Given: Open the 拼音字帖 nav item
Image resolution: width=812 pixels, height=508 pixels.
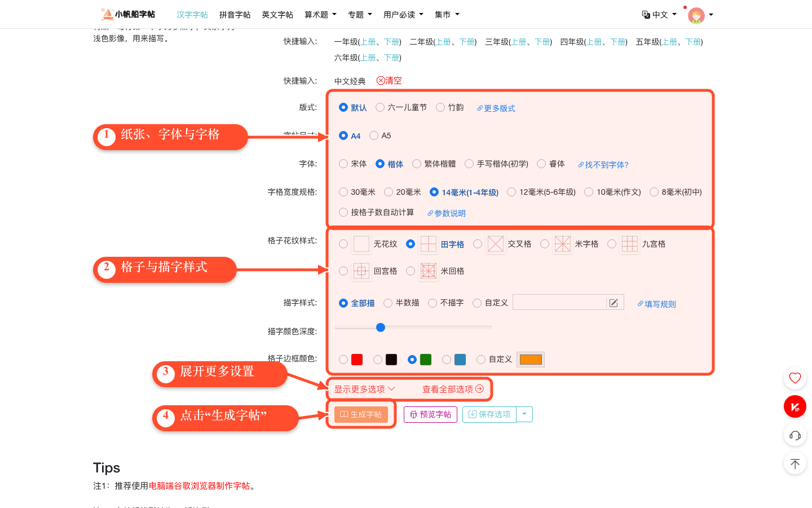Looking at the screenshot, I should 235,15.
